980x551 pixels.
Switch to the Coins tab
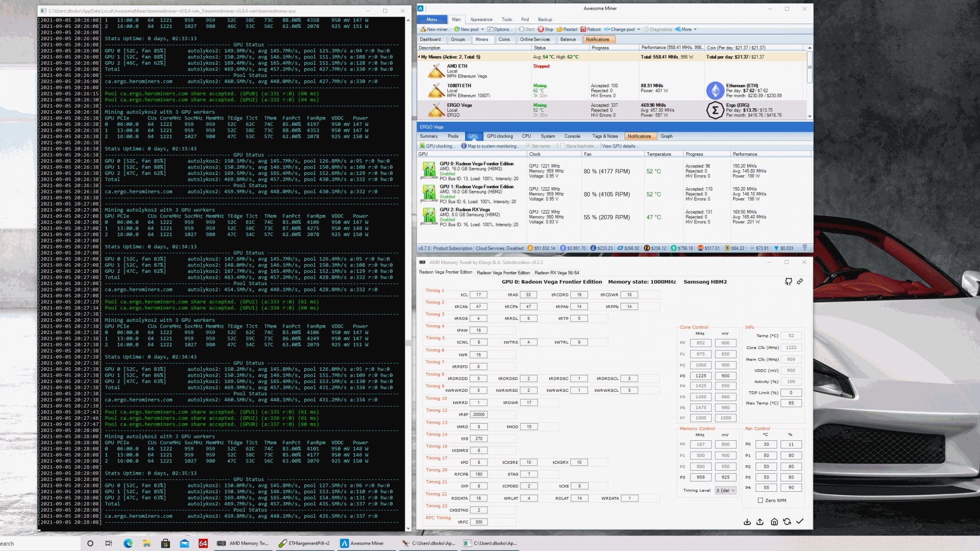504,40
